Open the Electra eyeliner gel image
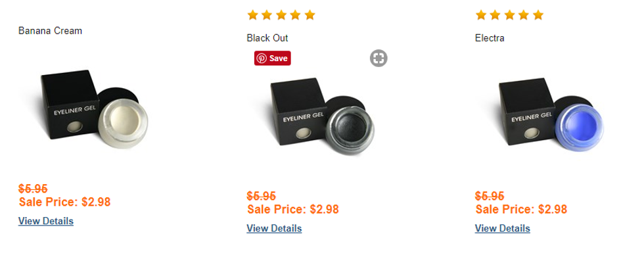The image size is (644, 263). (549, 116)
